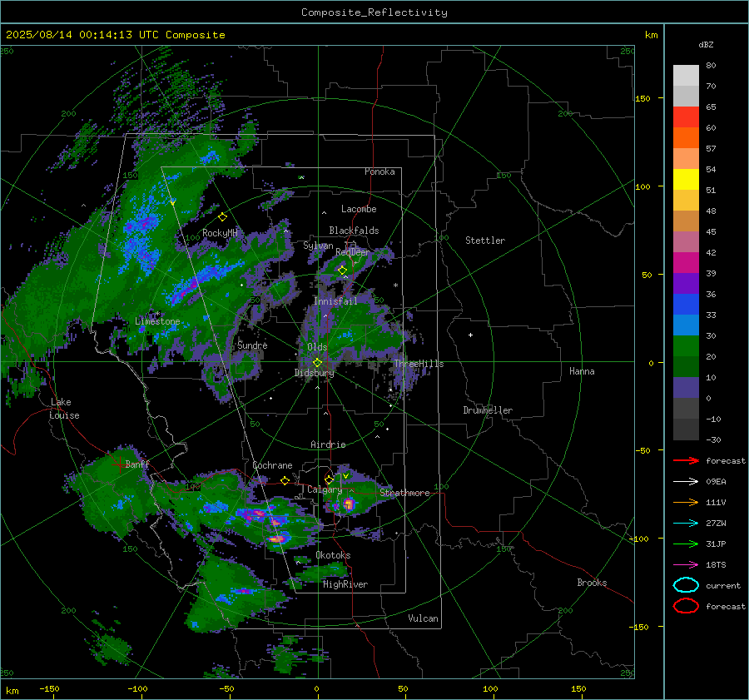Select the 51 dBZ yellow color swatch
The height and width of the screenshot is (700, 749).
tap(686, 179)
